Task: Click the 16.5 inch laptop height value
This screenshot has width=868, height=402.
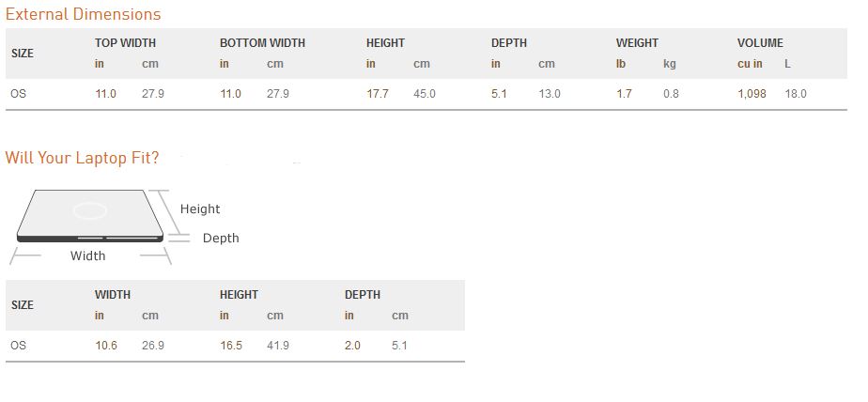Action: [x=231, y=346]
